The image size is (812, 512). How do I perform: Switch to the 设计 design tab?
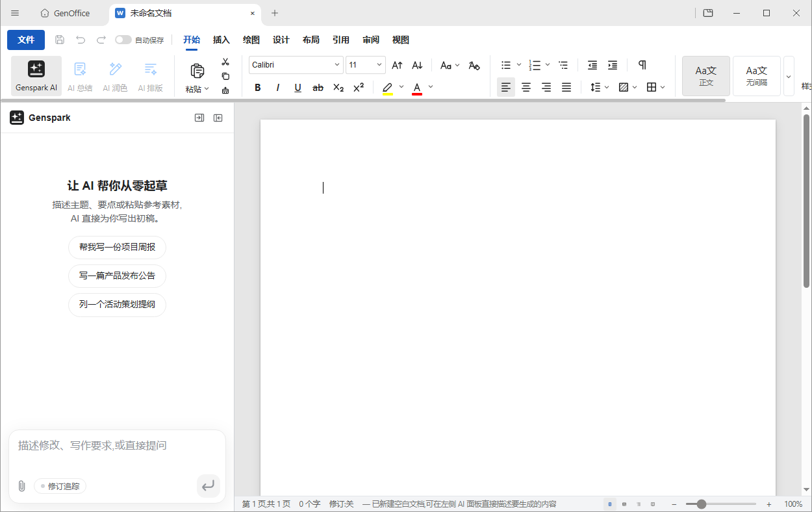point(281,40)
